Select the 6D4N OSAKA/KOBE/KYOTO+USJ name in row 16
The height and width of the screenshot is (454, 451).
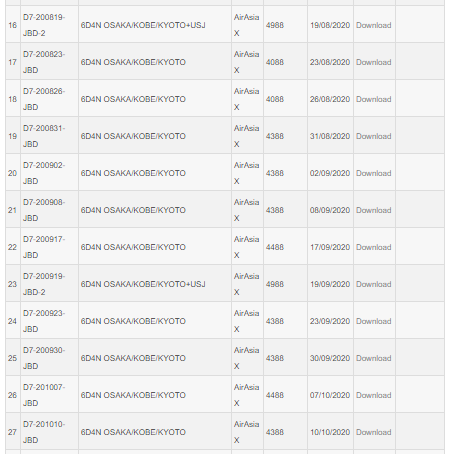(x=143, y=25)
